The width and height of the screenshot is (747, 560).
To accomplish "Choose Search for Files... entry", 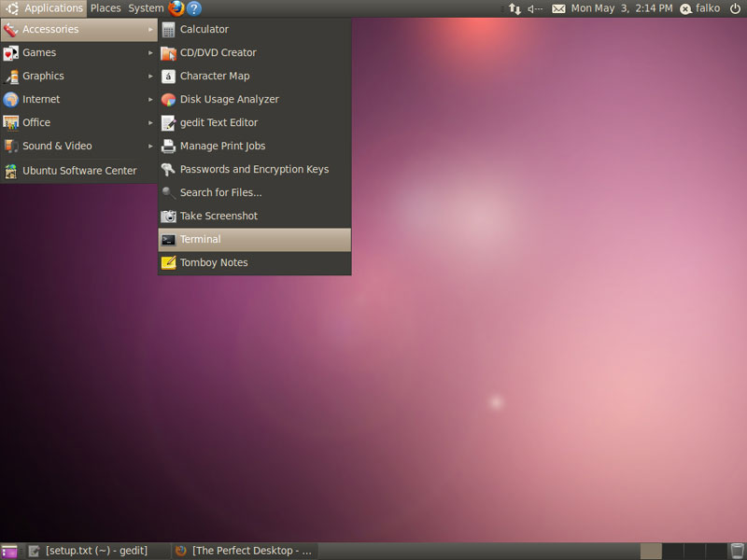I will click(254, 193).
